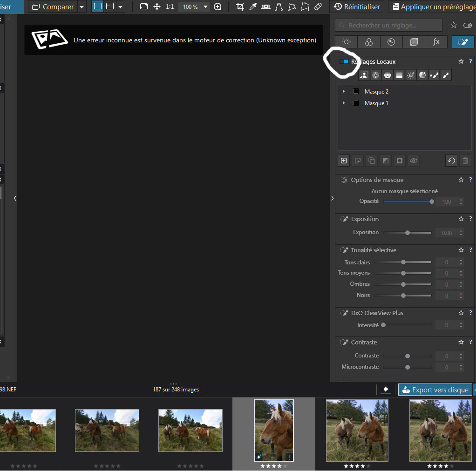Click the Opacité slider handle
The width and height of the screenshot is (476, 471).
pos(432,202)
